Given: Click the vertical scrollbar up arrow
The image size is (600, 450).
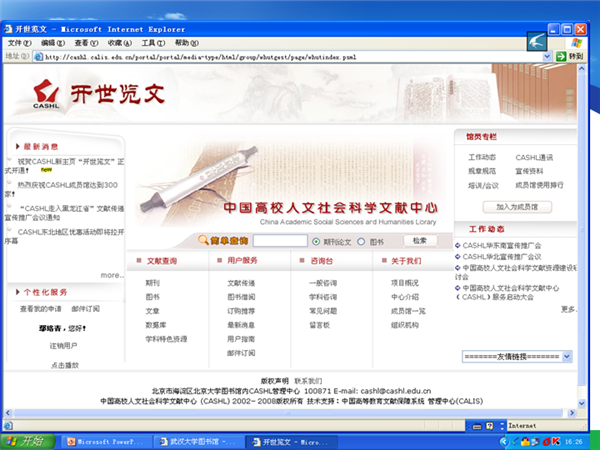Looking at the screenshot, I should (582, 69).
